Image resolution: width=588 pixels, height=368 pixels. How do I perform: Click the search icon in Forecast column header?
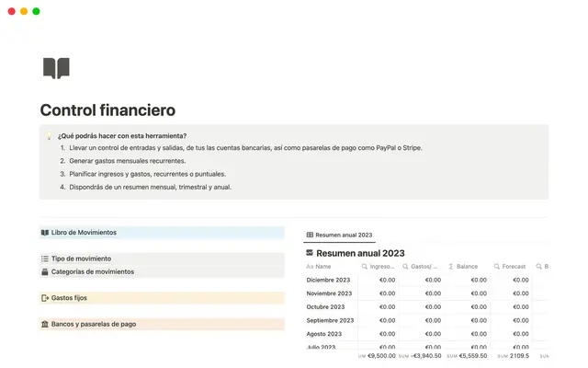[497, 266]
